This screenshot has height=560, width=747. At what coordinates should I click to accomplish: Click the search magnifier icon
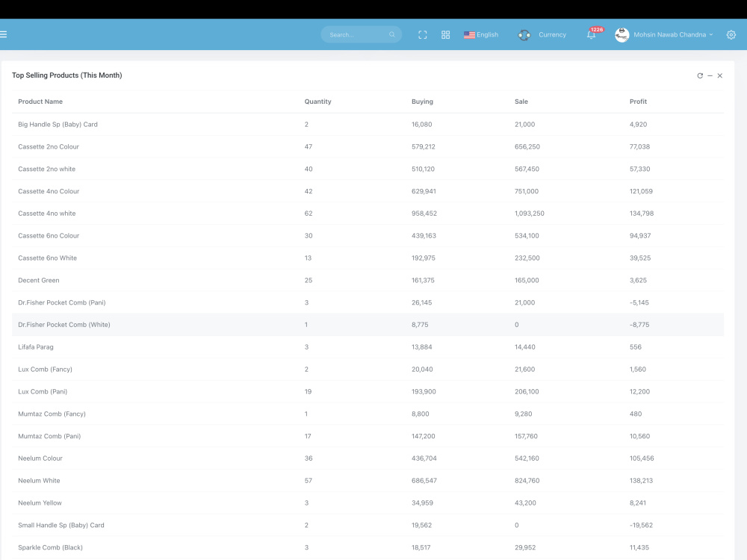[392, 34]
